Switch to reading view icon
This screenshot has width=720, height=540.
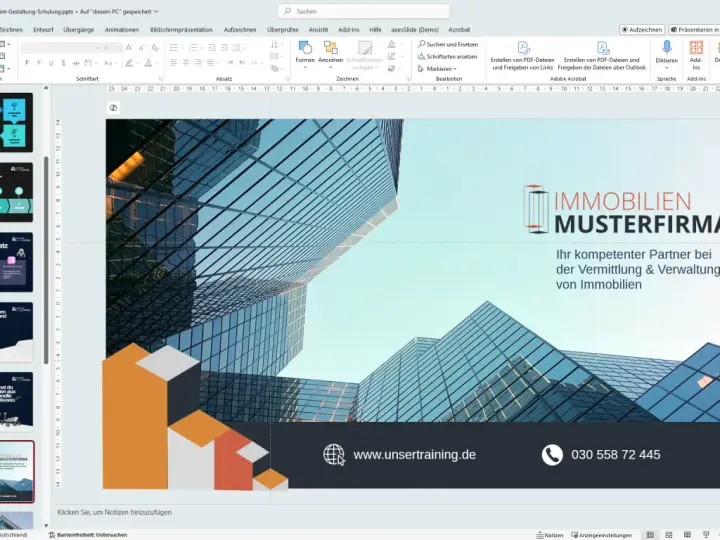(687, 535)
